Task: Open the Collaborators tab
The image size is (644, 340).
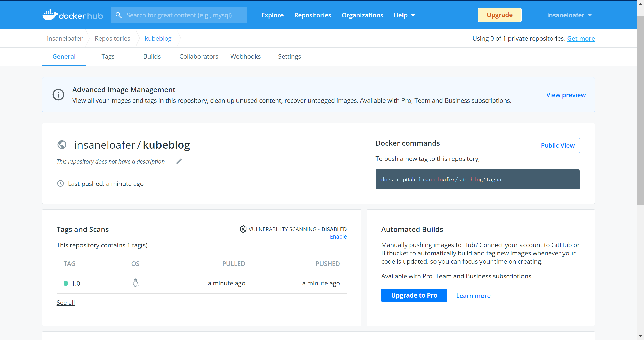Action: click(x=199, y=56)
